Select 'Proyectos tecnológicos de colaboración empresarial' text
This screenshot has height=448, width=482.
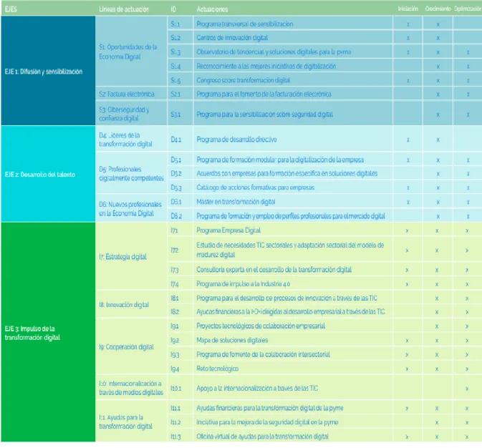pos(261,326)
